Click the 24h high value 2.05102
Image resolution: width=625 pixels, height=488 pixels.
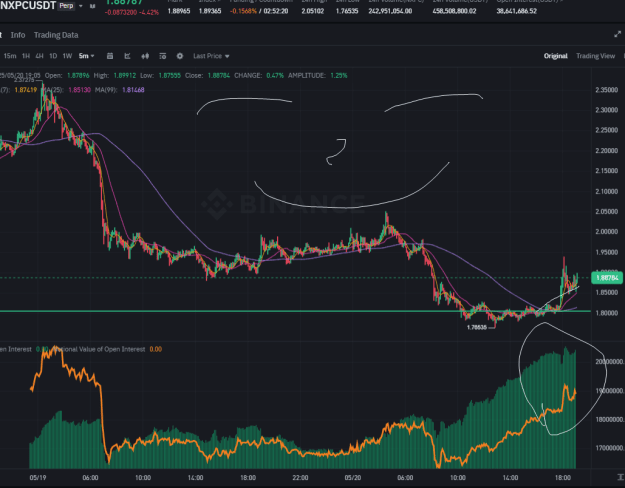click(x=312, y=11)
